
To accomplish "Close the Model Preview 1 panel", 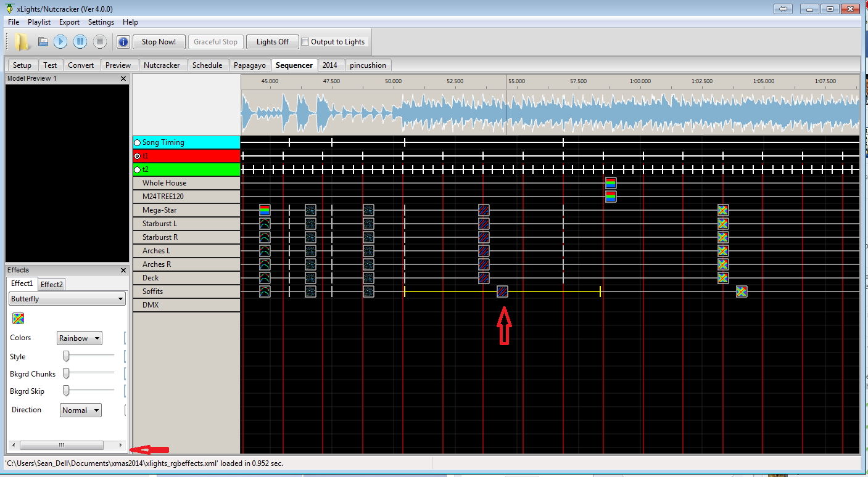I will [x=123, y=79].
